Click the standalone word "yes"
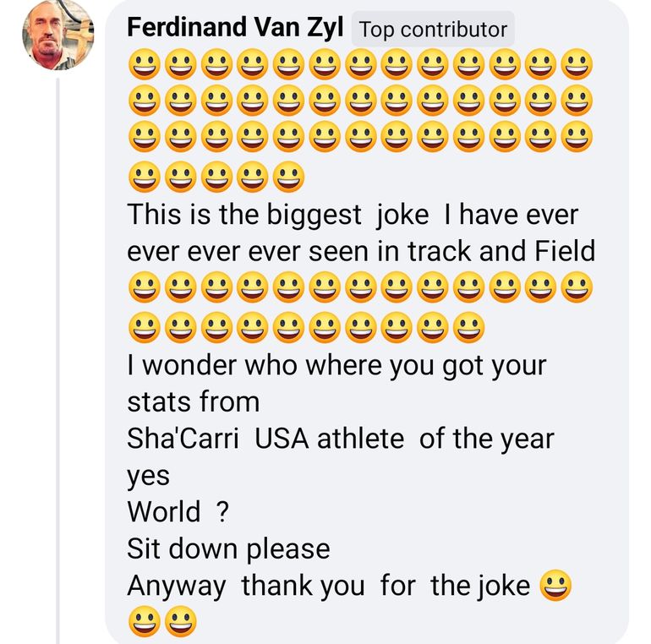 pos(148,476)
